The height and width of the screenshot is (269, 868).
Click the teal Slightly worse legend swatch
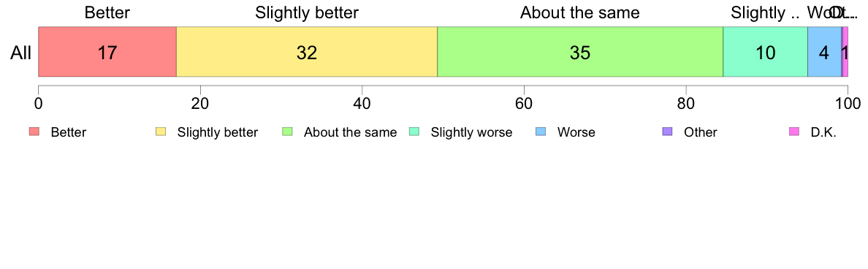(414, 132)
